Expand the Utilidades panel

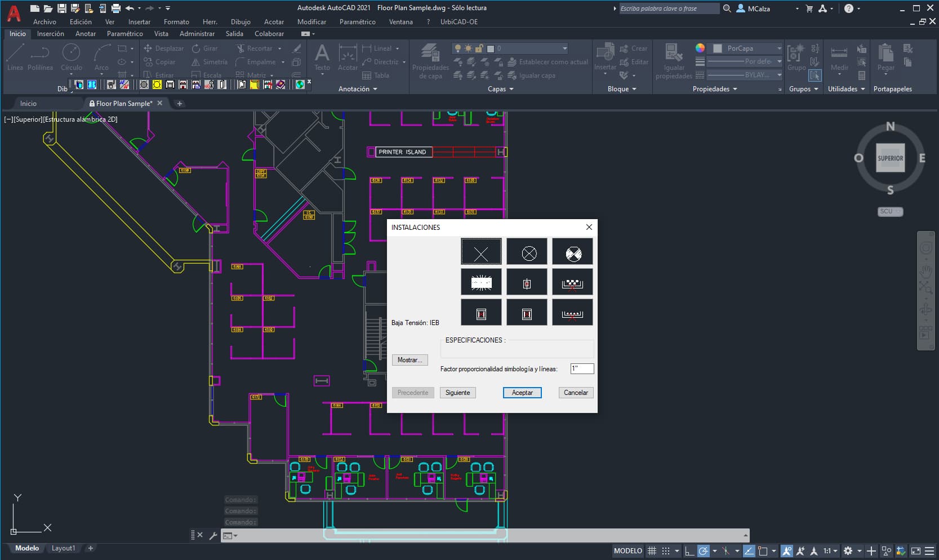pos(846,89)
